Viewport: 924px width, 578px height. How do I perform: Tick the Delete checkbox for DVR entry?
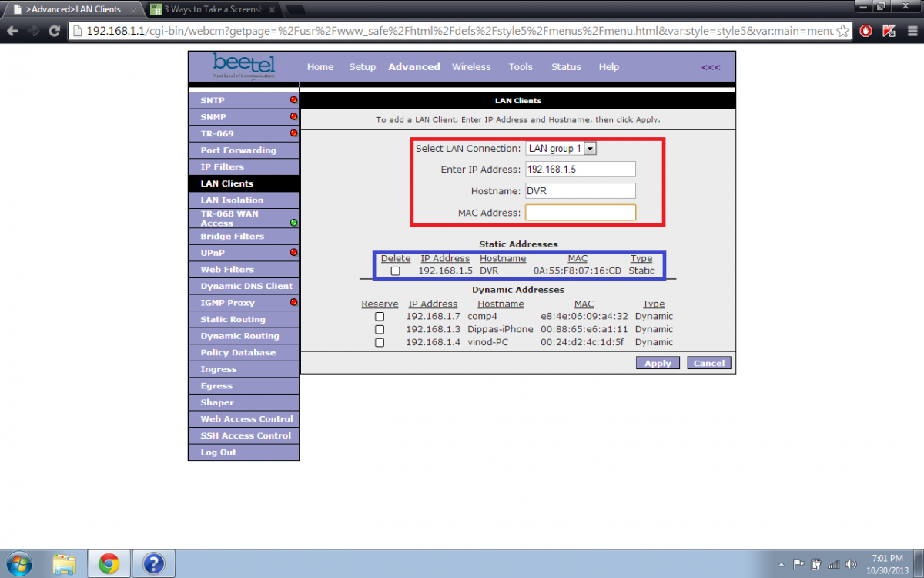[x=395, y=271]
